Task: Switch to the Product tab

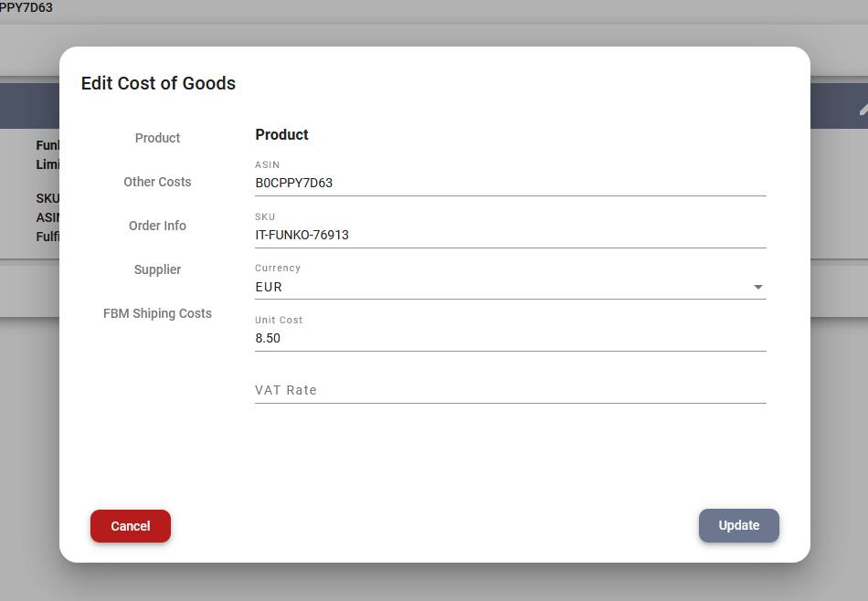Action: tap(157, 138)
